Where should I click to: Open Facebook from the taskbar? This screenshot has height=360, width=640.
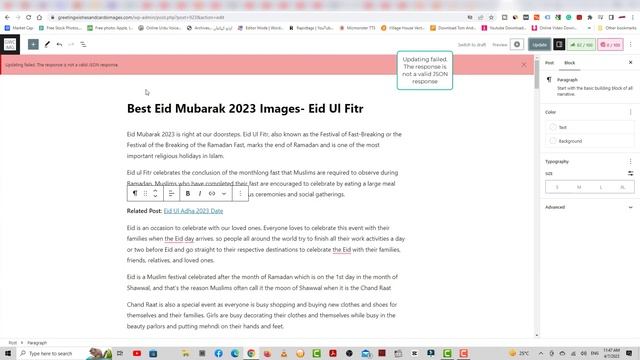218,353
